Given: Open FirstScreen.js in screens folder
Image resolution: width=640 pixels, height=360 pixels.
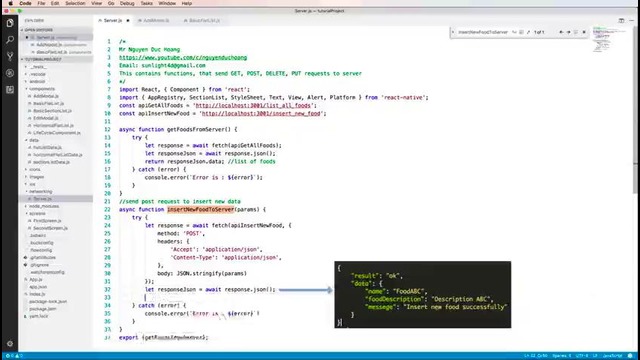Looking at the screenshot, I should click(x=47, y=221).
